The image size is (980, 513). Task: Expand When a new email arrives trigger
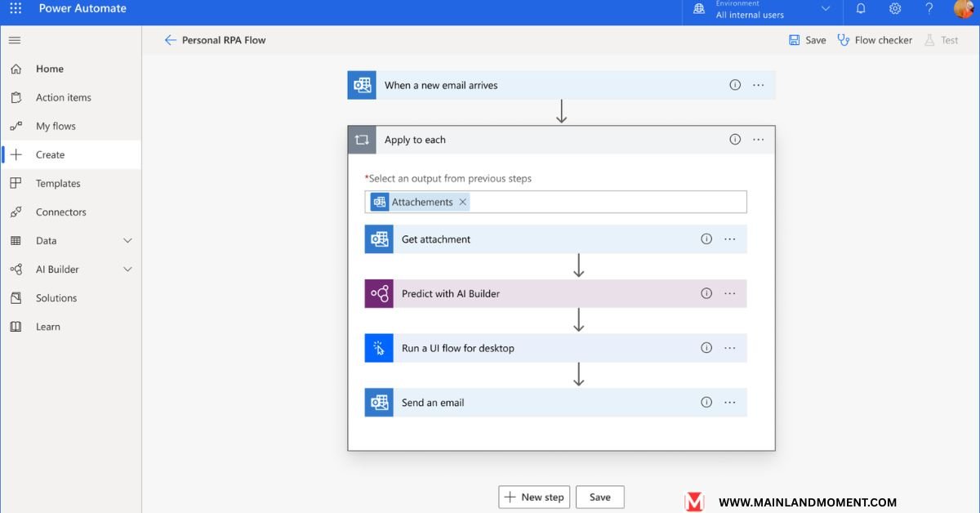click(561, 85)
